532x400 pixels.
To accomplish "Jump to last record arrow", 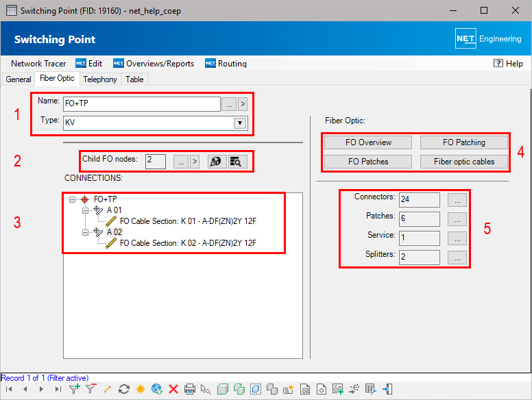I will coord(58,389).
